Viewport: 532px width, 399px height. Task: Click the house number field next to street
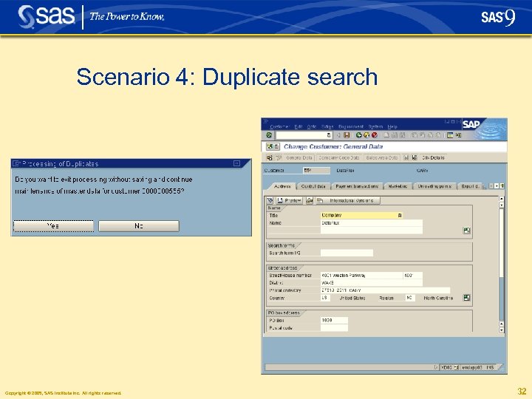tap(413, 275)
